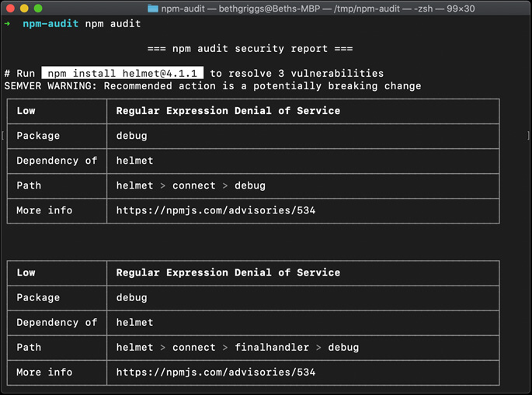
Task: Open second table's advisories/534 link
Action: (x=216, y=372)
